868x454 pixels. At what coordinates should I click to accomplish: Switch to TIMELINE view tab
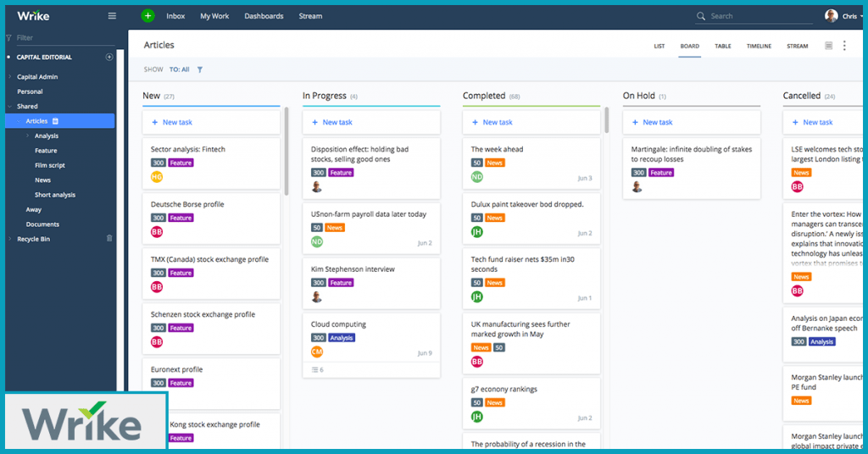(x=759, y=47)
